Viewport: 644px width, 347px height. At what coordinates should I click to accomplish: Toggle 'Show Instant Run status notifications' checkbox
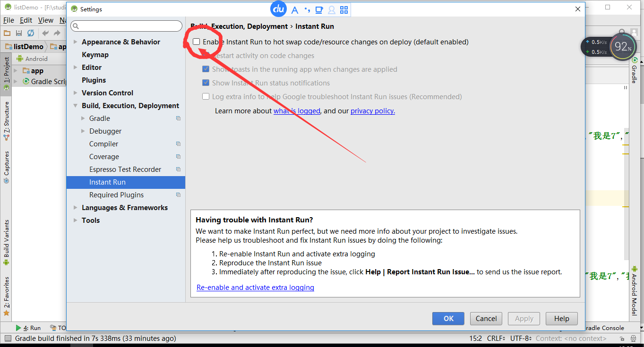(x=206, y=83)
